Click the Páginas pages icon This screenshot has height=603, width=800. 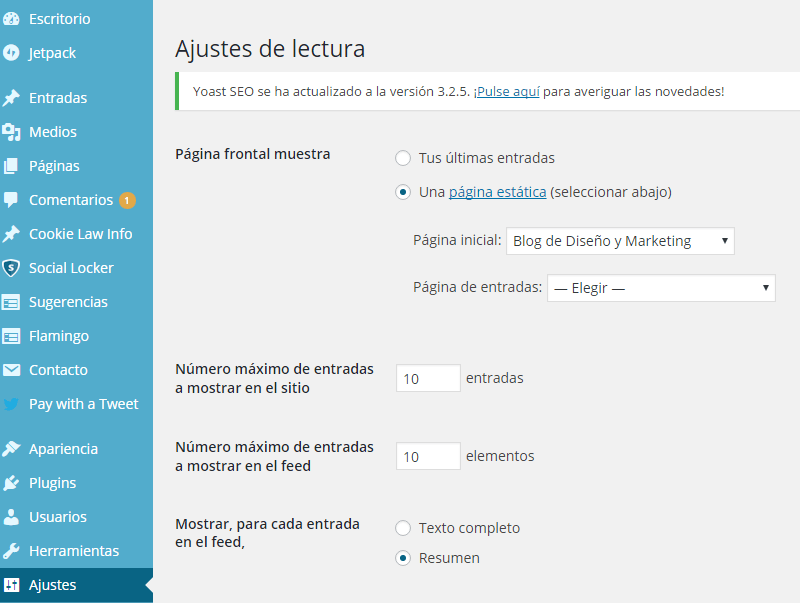click(11, 166)
